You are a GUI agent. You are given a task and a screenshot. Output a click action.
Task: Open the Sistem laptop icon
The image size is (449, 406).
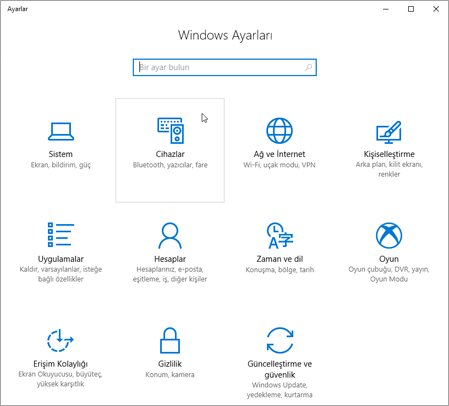(61, 131)
